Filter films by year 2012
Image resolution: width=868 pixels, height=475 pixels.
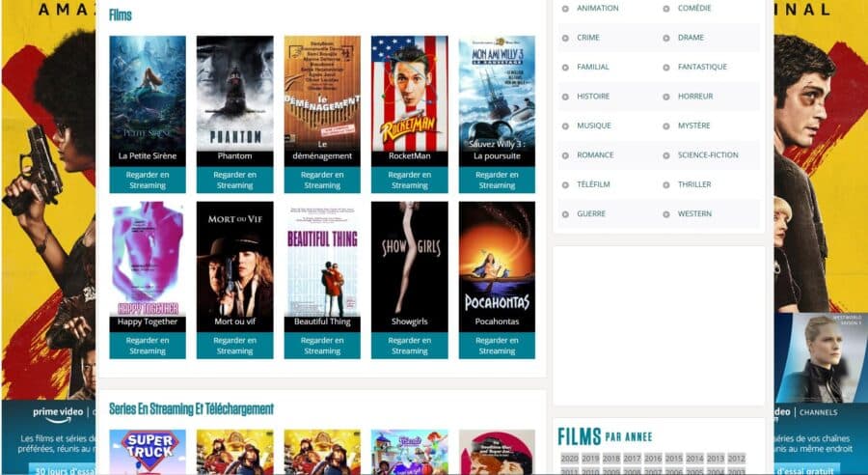pos(736,459)
